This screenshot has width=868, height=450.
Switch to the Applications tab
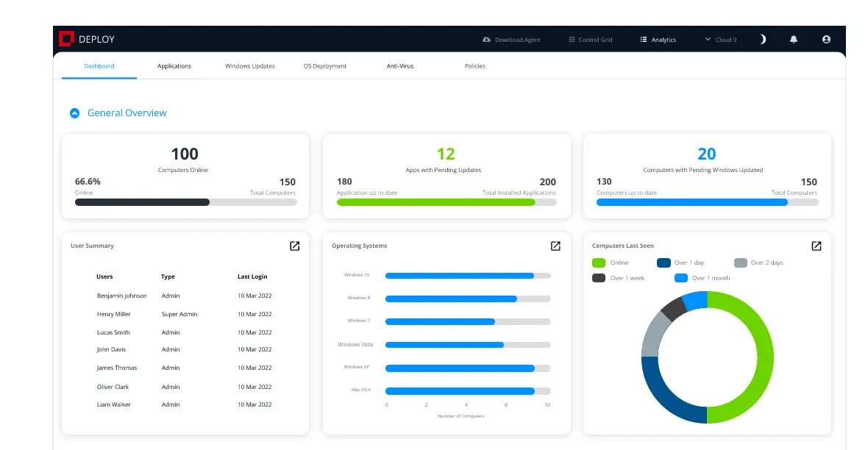coord(174,66)
